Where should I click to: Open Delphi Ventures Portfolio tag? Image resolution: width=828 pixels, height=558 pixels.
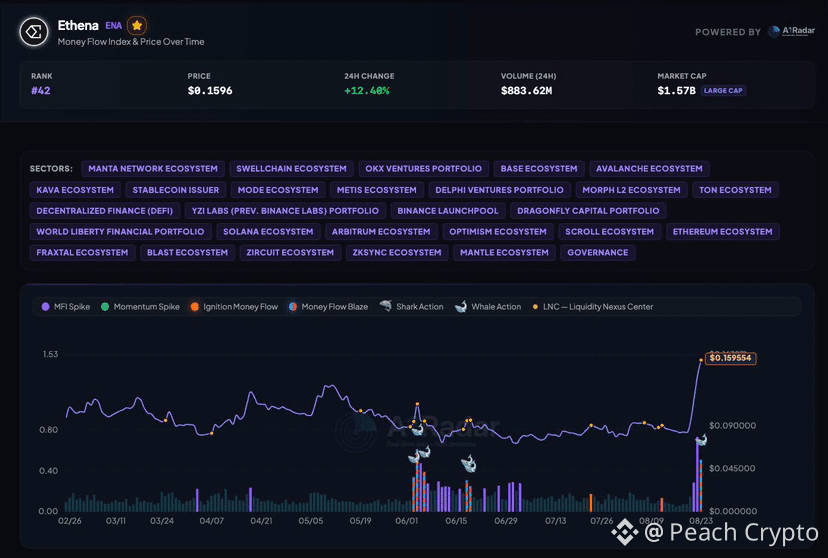[500, 190]
